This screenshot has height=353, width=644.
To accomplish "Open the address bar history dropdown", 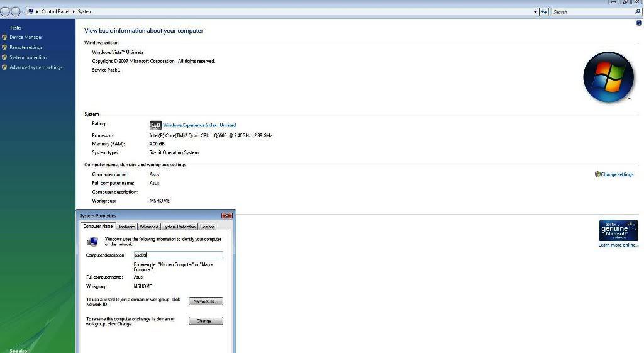I will (x=535, y=12).
